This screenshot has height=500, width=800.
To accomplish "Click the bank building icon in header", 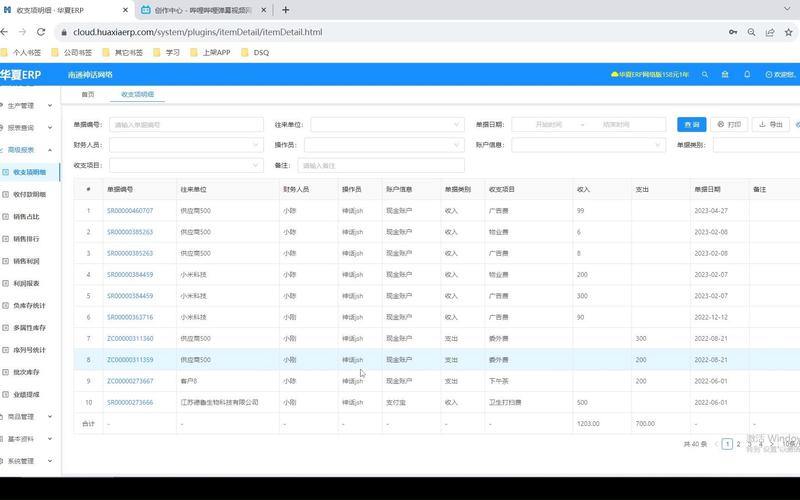I will [x=726, y=74].
